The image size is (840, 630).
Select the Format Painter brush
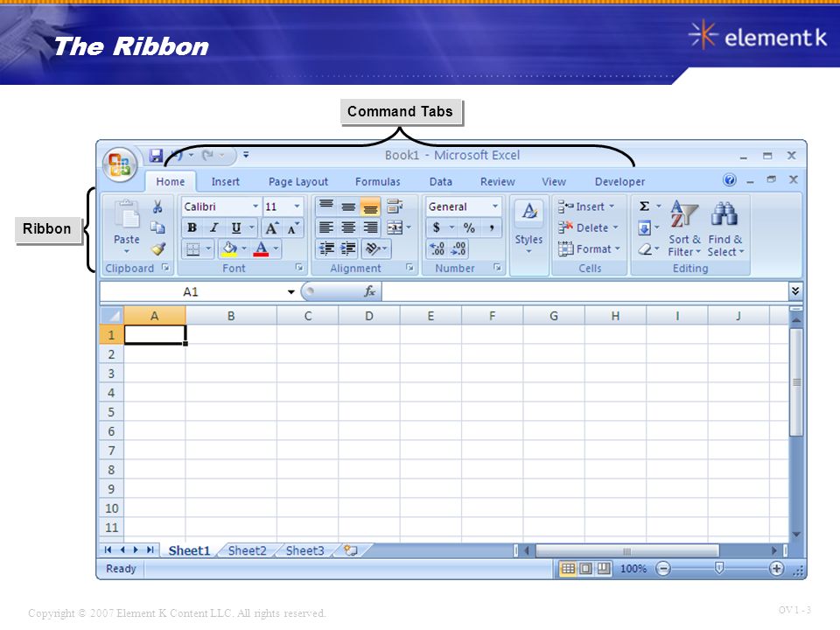click(x=158, y=249)
